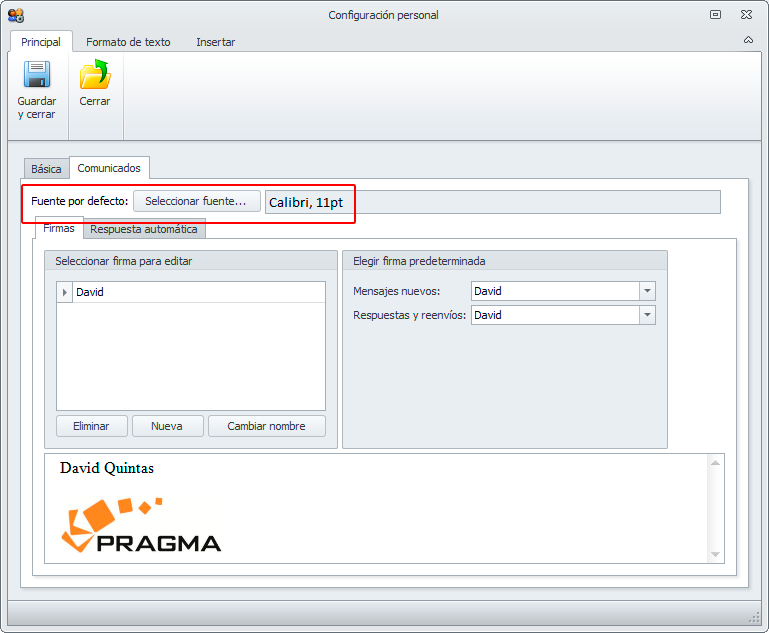
Task: Click the Mensajes nuevos David field
Action: (x=556, y=291)
